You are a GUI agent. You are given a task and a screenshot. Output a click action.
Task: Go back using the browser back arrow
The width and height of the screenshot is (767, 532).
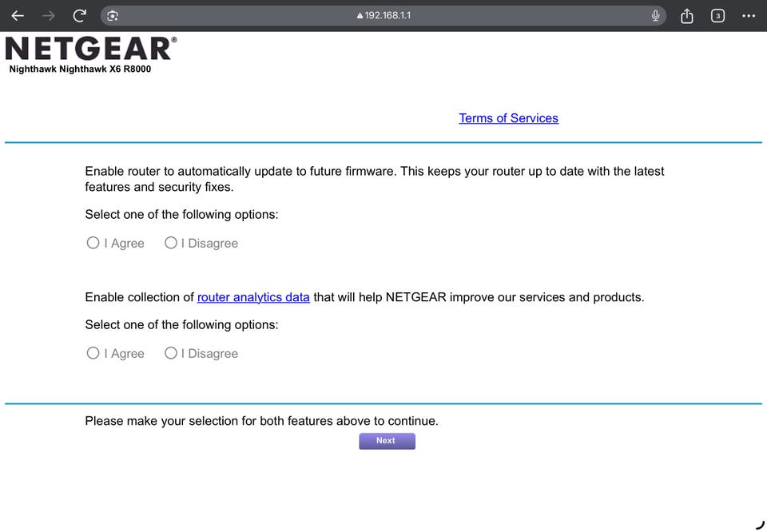click(18, 16)
